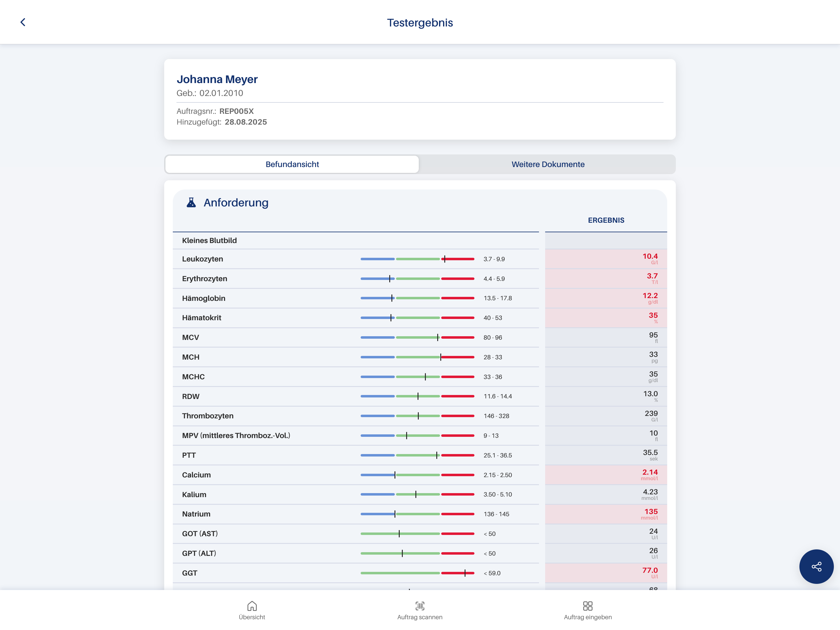Click the ERGEBNIS column header

(606, 220)
